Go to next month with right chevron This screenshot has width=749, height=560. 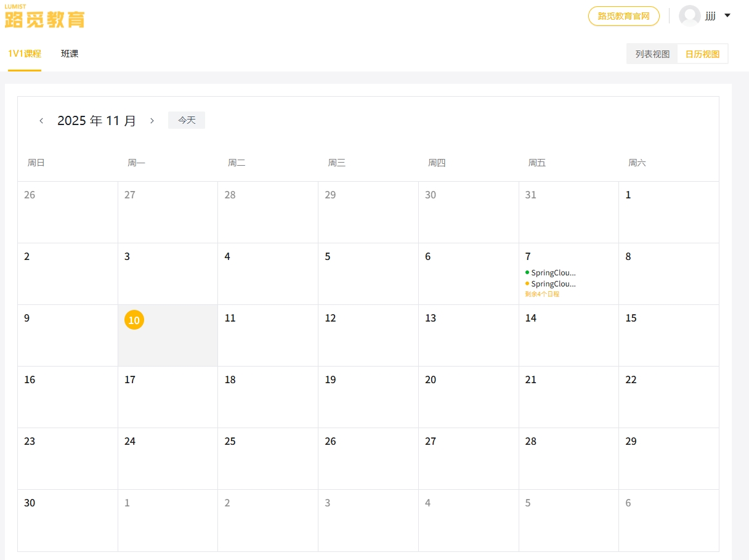click(x=152, y=121)
